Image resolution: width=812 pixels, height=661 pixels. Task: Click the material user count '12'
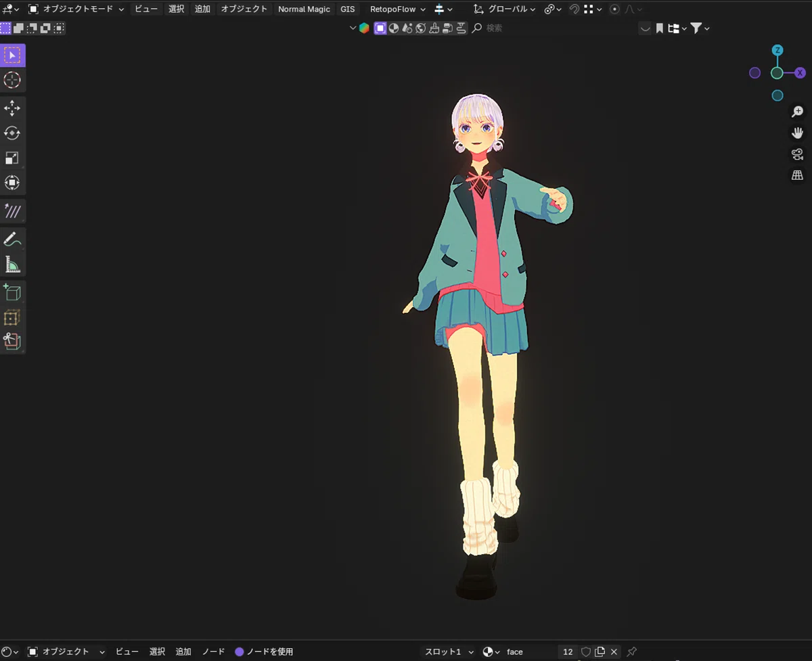(x=568, y=652)
